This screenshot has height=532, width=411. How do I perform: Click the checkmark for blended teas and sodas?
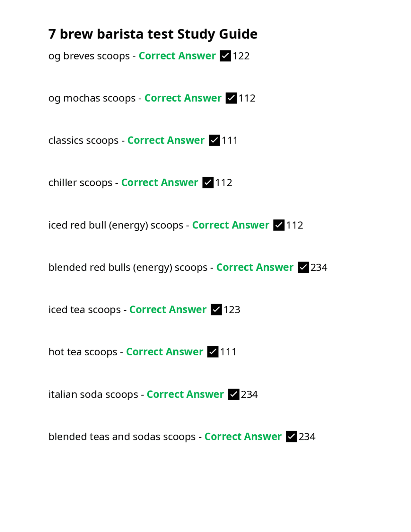point(291,437)
